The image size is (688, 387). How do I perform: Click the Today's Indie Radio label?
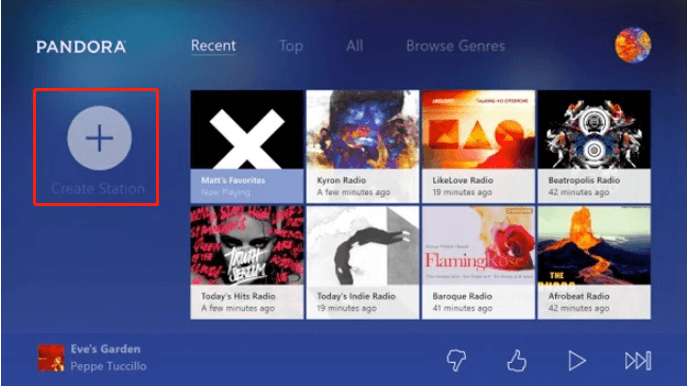356,296
